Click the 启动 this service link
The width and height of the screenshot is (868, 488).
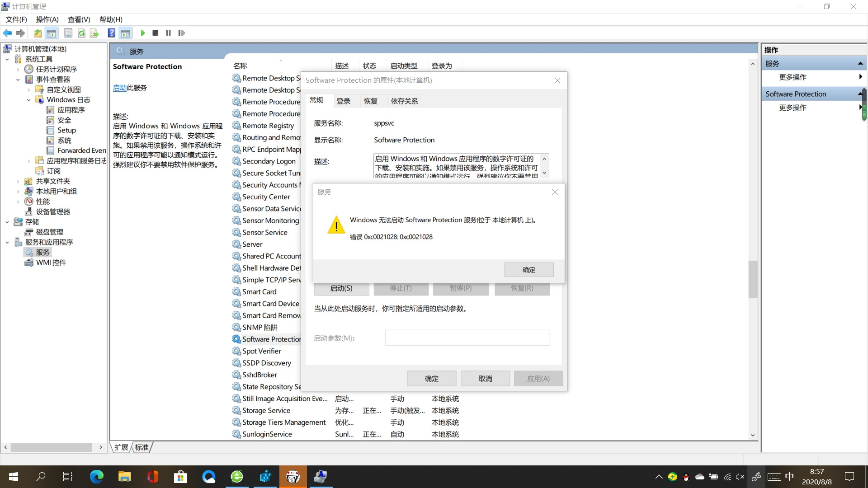click(x=120, y=88)
